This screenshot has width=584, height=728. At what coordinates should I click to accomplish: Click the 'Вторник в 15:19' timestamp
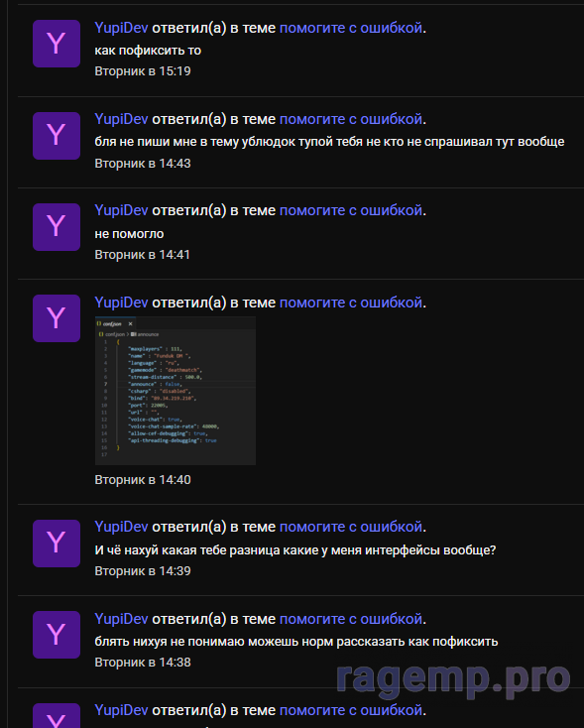143,71
